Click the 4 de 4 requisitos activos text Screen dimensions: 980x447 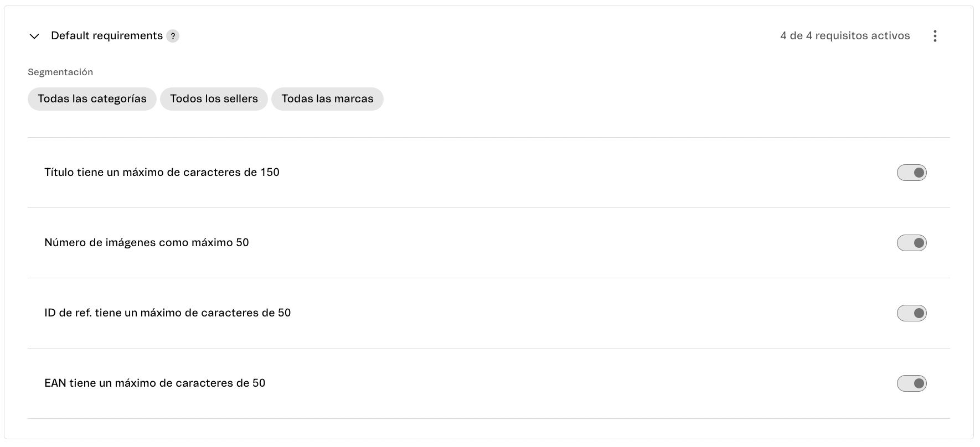coord(845,35)
